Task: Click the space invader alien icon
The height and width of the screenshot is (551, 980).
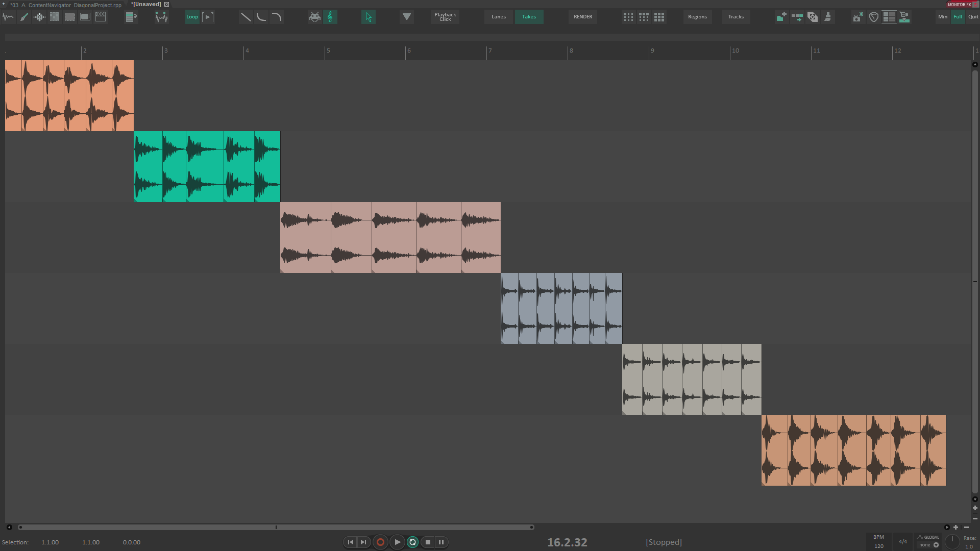Action: (315, 17)
